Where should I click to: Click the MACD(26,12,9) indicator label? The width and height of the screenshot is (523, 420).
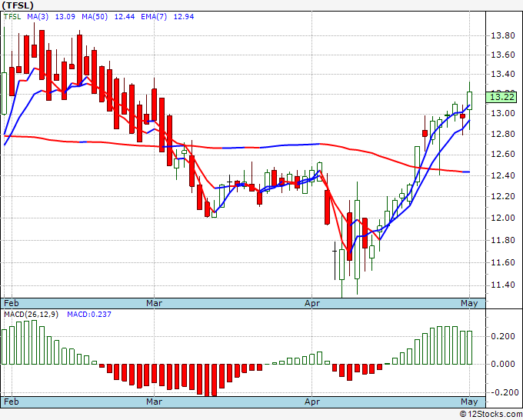click(31, 315)
